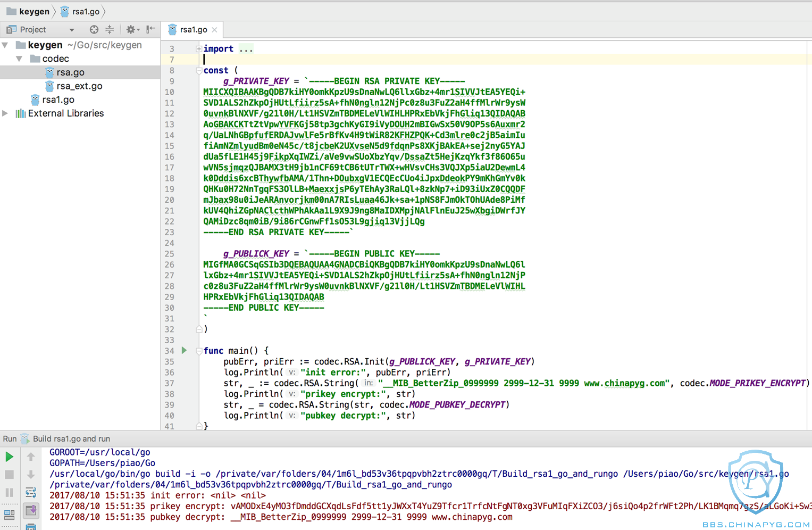Run main via gutter green arrow
This screenshot has width=812, height=530.
pos(184,350)
